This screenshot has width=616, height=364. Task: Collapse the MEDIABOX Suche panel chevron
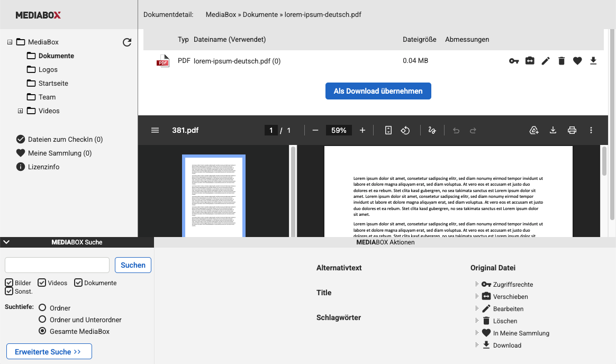[6, 242]
